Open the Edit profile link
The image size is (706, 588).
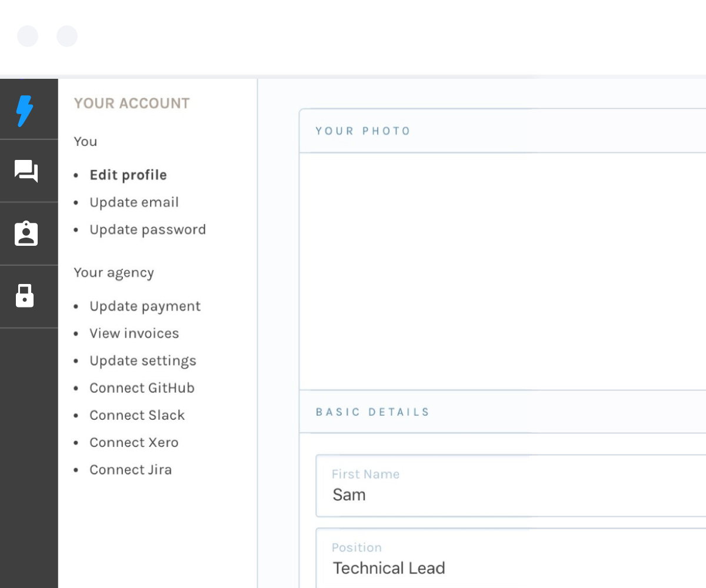tap(128, 175)
